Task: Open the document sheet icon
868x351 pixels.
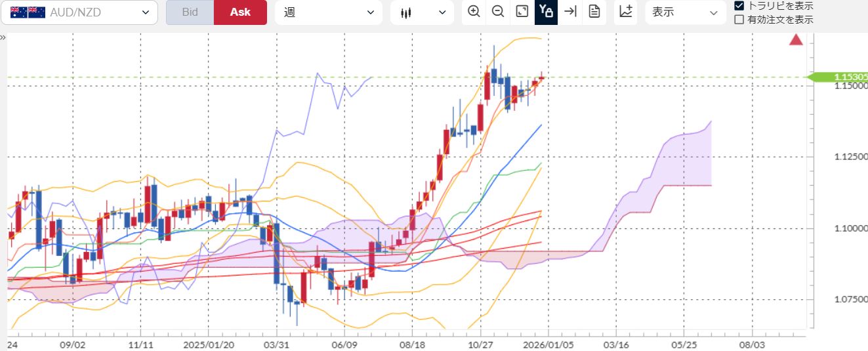Action: pos(594,12)
